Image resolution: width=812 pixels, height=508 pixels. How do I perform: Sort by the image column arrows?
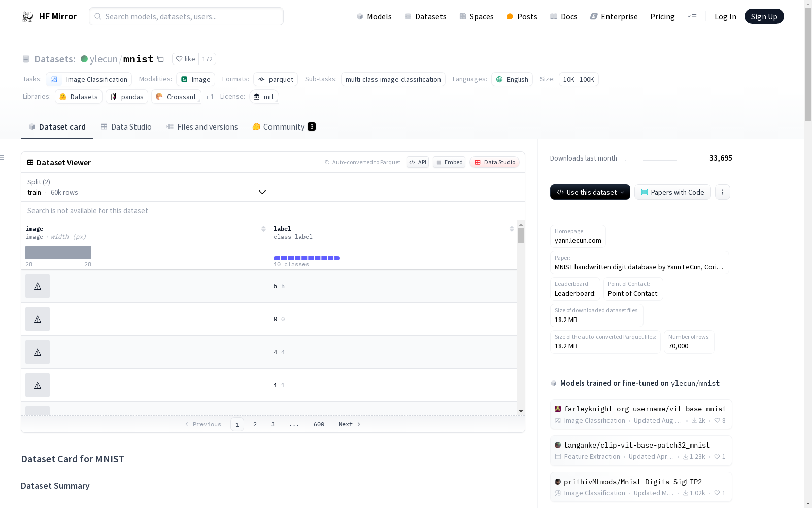pyautogui.click(x=263, y=229)
